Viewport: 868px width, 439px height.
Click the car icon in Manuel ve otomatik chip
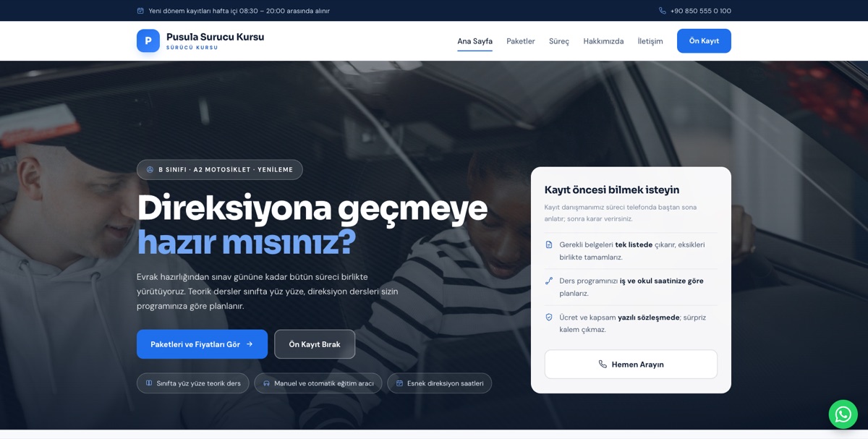266,383
